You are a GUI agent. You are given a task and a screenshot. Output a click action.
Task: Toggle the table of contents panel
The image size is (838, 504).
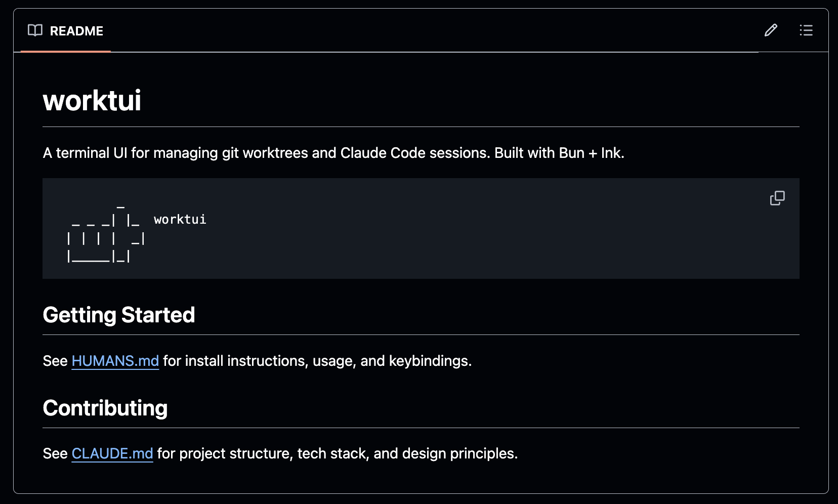pyautogui.click(x=806, y=30)
